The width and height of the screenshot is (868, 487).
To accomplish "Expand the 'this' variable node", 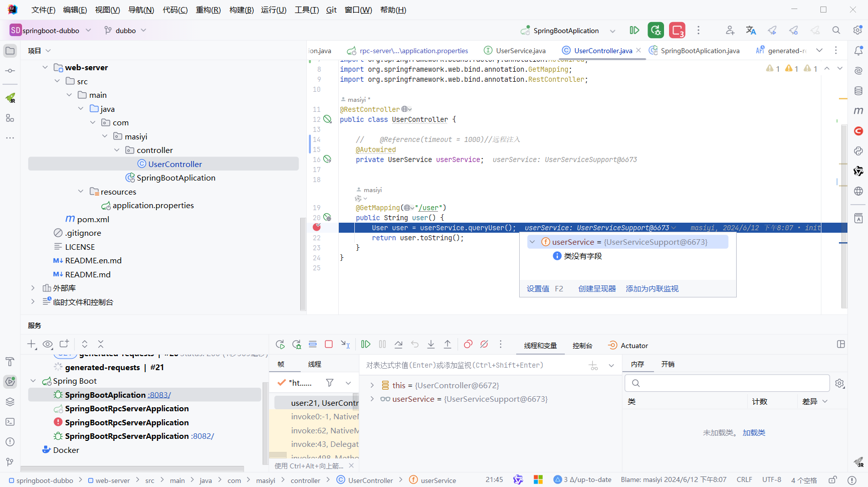I will tap(372, 385).
